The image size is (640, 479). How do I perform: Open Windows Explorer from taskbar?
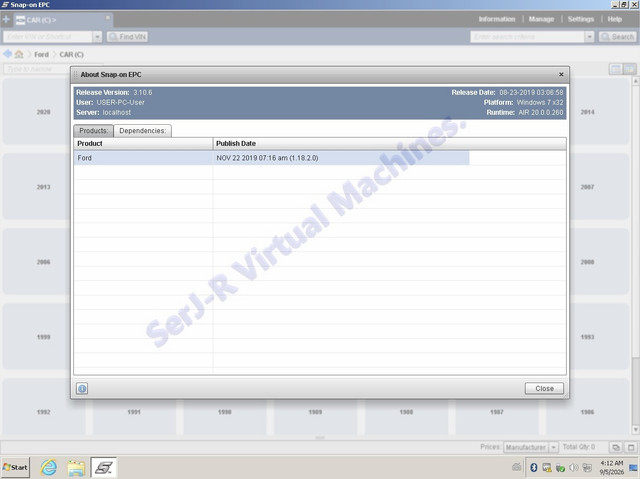[76, 468]
